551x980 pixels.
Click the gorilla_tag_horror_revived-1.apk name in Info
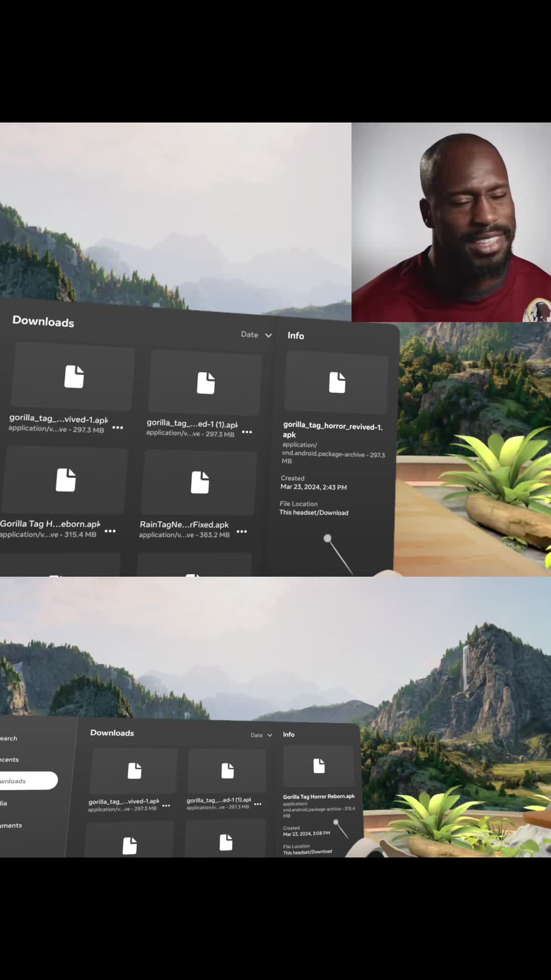click(333, 430)
